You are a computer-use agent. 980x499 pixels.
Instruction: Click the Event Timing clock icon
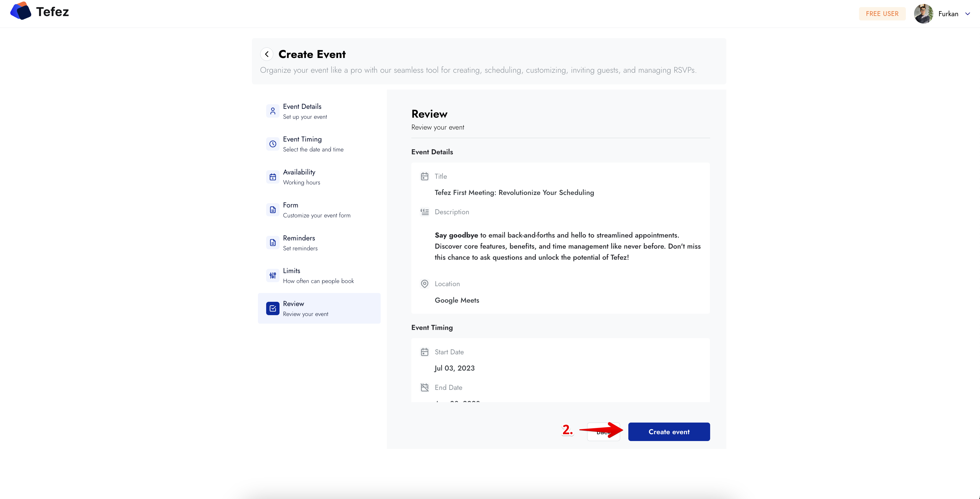coord(273,144)
